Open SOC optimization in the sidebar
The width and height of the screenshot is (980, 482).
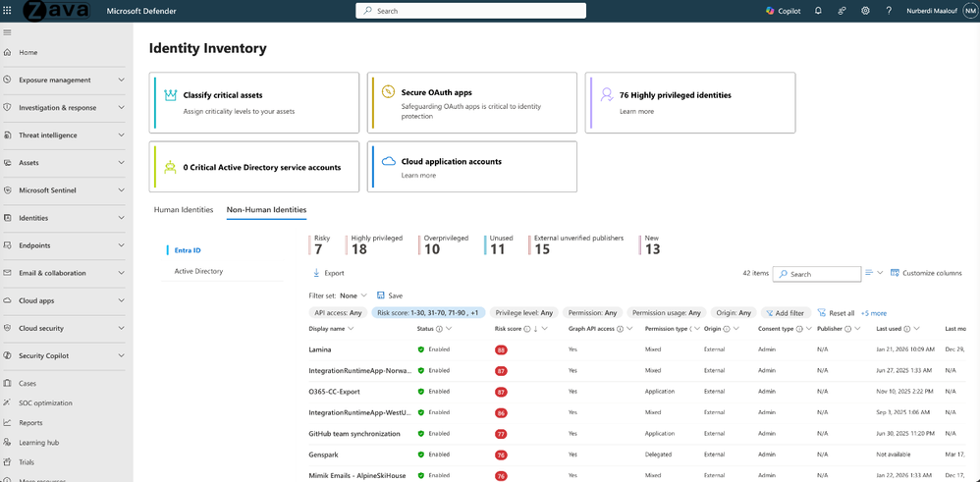[x=45, y=402]
